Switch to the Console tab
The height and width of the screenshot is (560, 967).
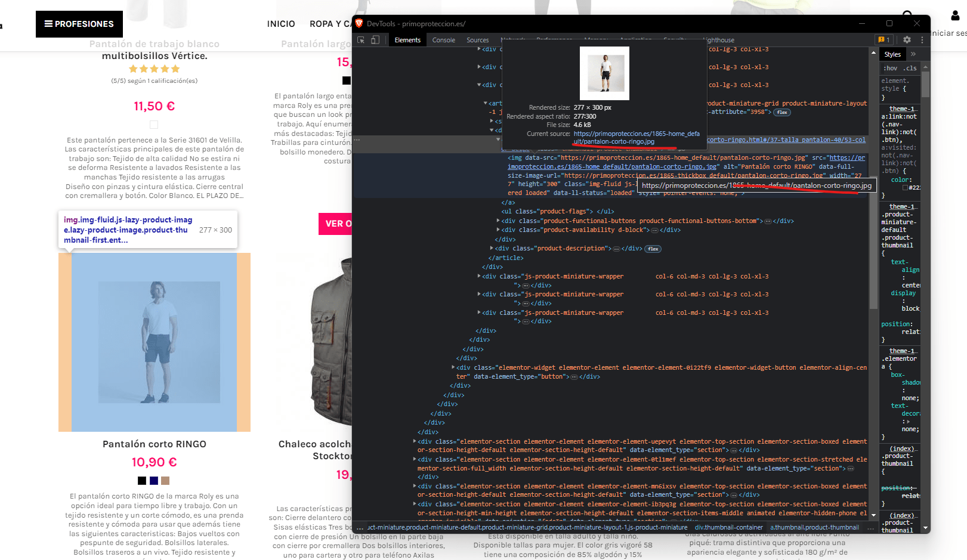click(x=444, y=40)
